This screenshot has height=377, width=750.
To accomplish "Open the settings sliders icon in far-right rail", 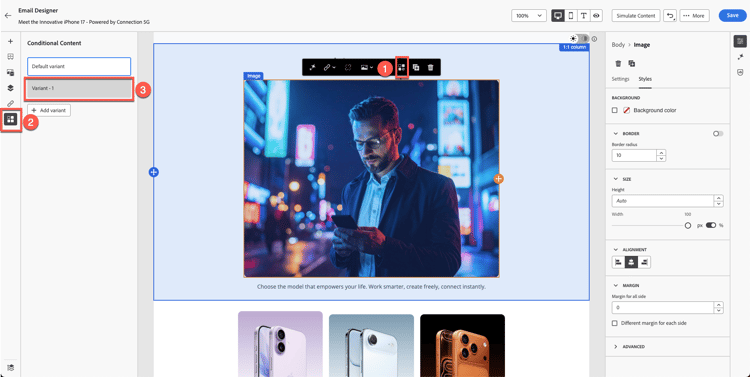I will pos(740,42).
